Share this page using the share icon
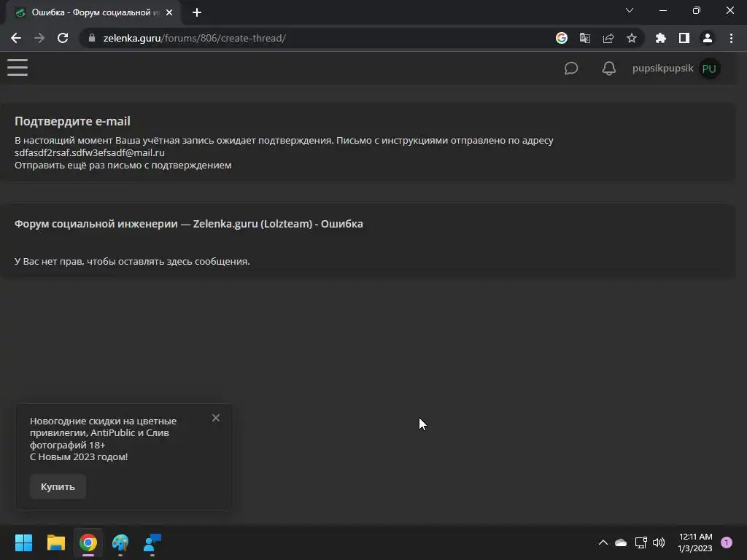This screenshot has height=560, width=747. click(x=608, y=38)
